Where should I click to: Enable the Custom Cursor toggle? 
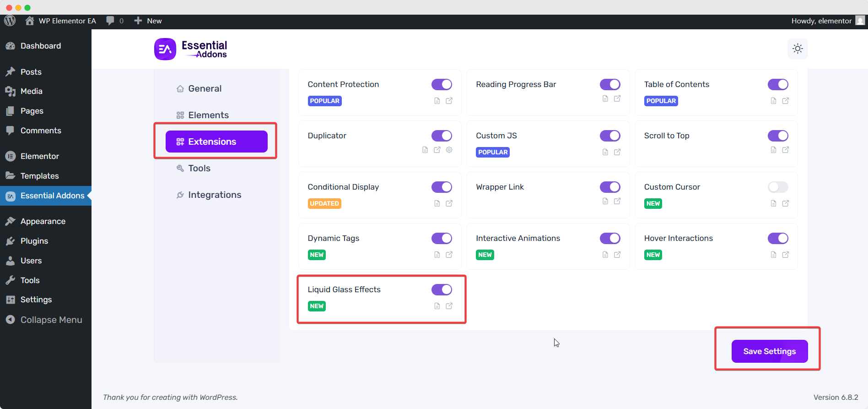(778, 187)
